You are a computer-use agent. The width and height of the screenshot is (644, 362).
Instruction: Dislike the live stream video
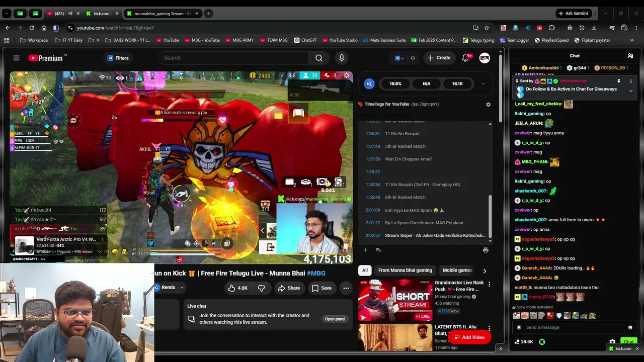(x=261, y=288)
